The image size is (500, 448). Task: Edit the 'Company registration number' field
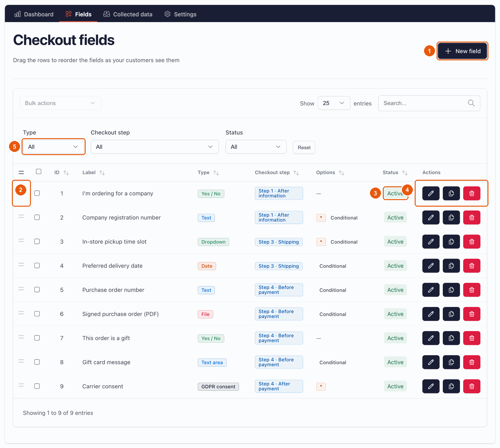pos(431,218)
